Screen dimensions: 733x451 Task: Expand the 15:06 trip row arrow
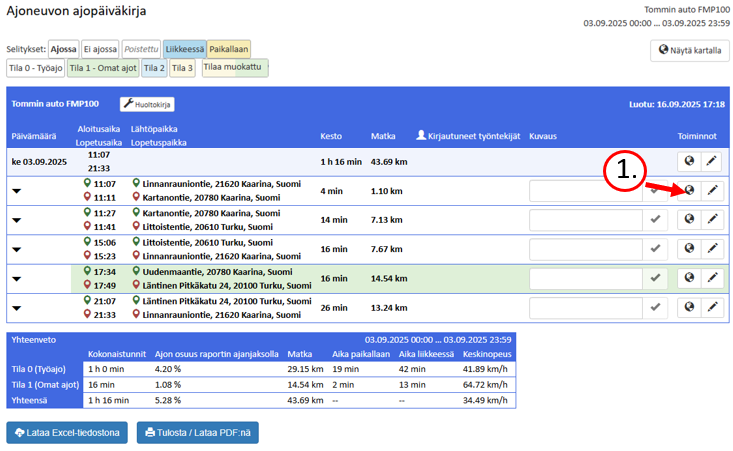[17, 250]
